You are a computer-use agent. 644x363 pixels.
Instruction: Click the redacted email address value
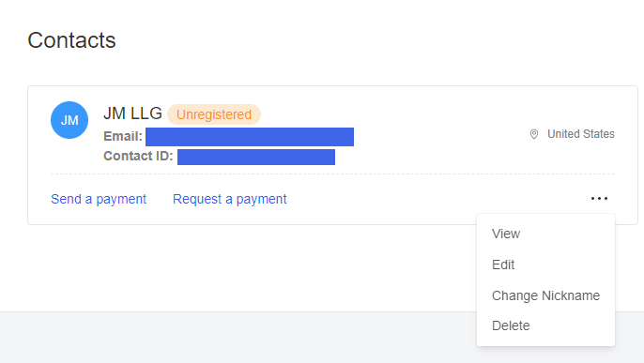pos(250,137)
